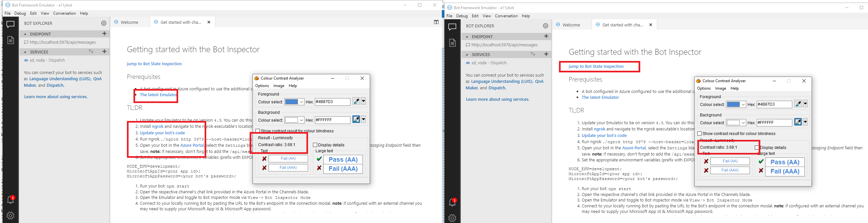The image size is (868, 223).
Task: Click Services sort arrows icon in left Emulator window
Action: click(91, 51)
